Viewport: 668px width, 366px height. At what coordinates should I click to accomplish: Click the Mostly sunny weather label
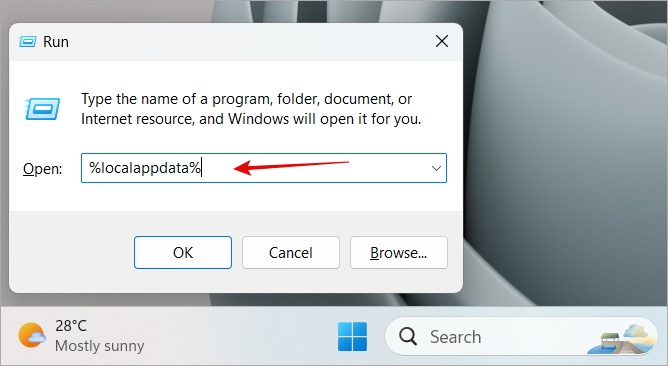click(99, 346)
